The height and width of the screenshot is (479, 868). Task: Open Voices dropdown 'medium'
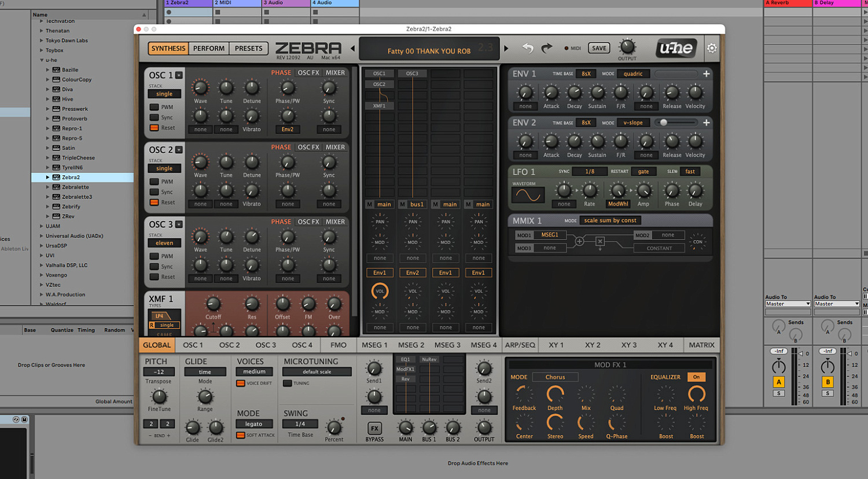click(254, 371)
